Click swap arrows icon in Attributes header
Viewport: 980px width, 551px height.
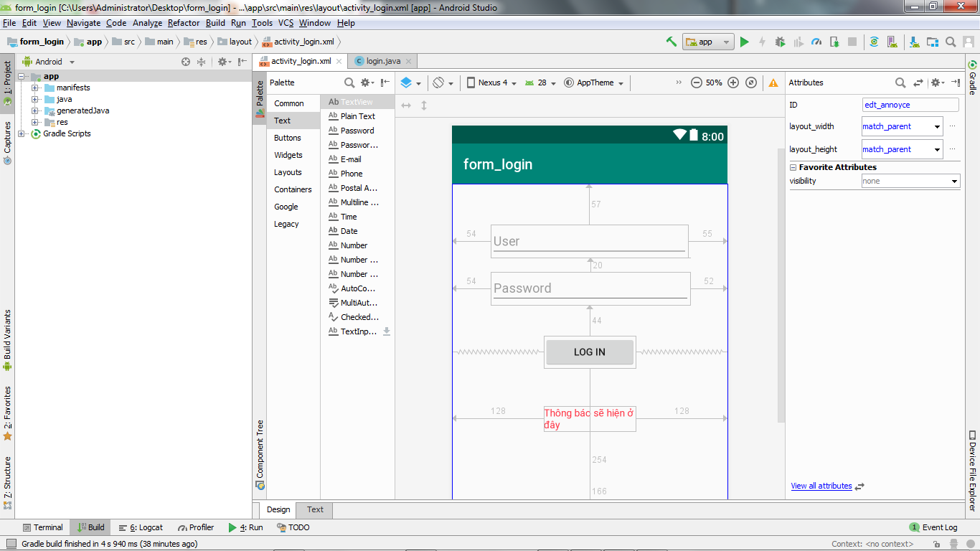click(x=918, y=83)
